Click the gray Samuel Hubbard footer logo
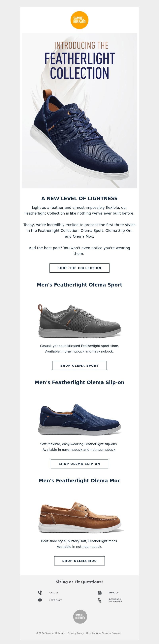The width and height of the screenshot is (159, 644). pos(80,617)
